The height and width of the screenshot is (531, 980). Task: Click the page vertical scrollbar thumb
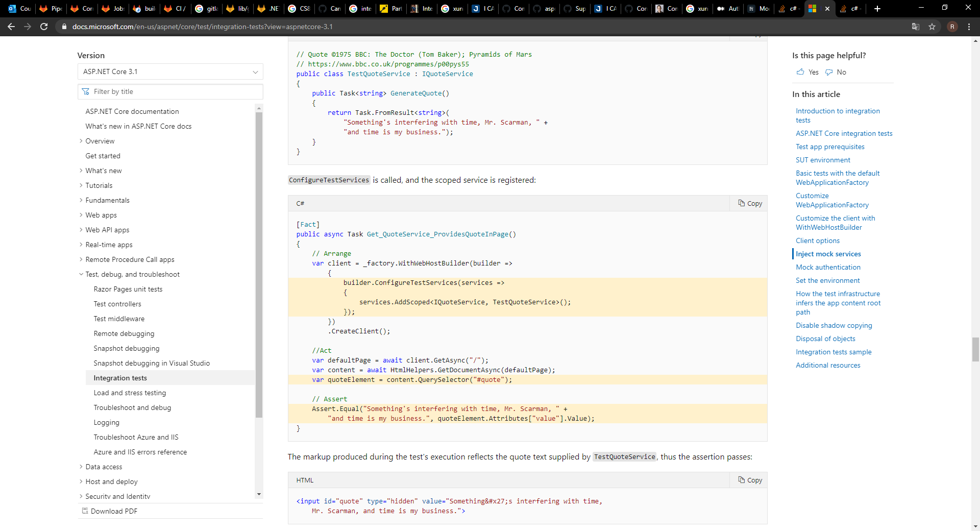click(x=975, y=349)
